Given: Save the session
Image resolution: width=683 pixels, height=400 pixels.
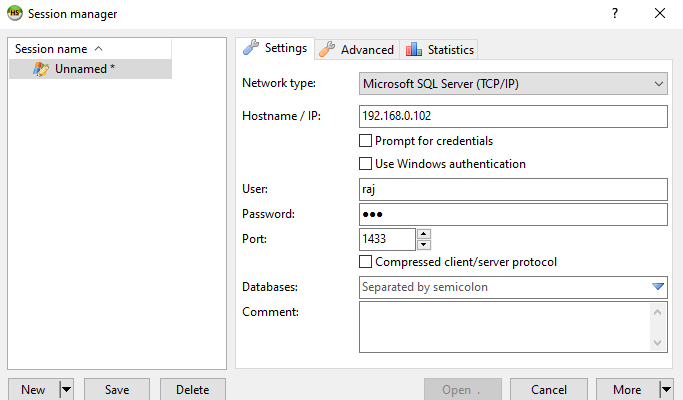Looking at the screenshot, I should tap(117, 390).
